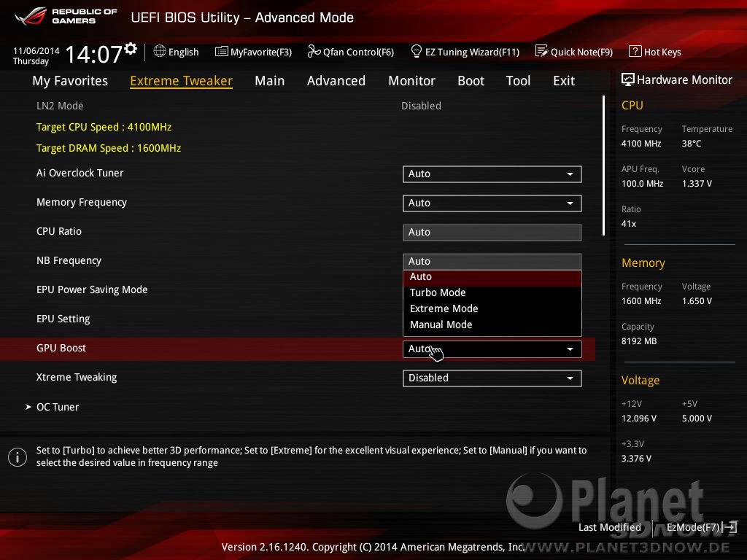Viewport: 747px width, 560px height.
Task: Go to the Exit tab
Action: [x=564, y=81]
